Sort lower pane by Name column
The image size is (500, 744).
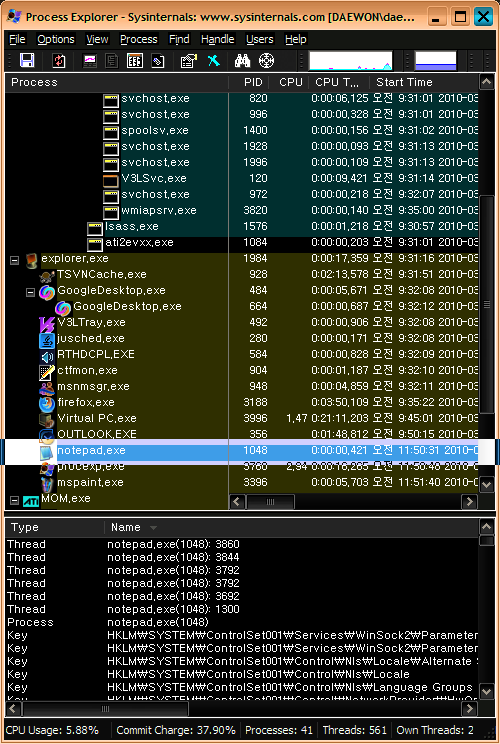click(x=292, y=527)
